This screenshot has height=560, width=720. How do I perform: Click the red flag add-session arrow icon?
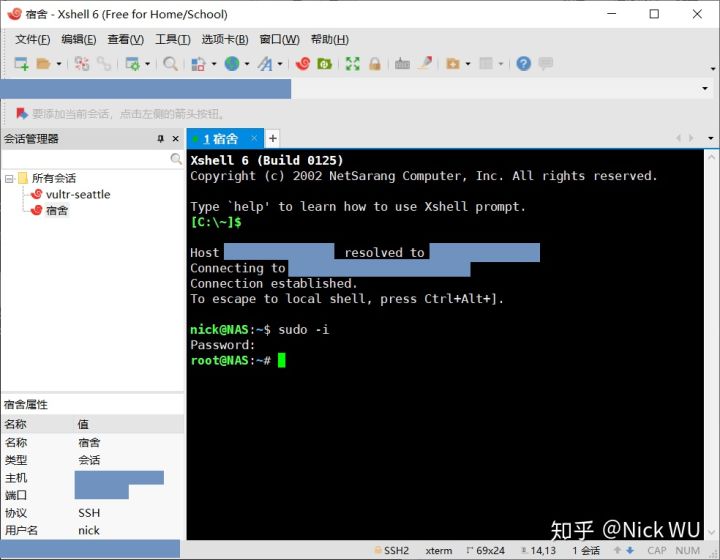pyautogui.click(x=22, y=113)
